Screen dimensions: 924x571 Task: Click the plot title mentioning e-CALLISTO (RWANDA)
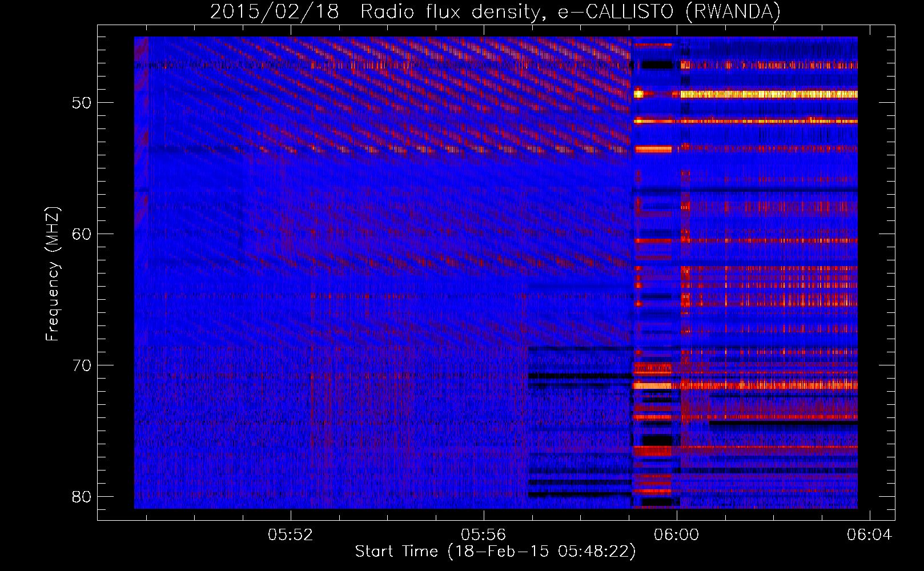point(495,11)
